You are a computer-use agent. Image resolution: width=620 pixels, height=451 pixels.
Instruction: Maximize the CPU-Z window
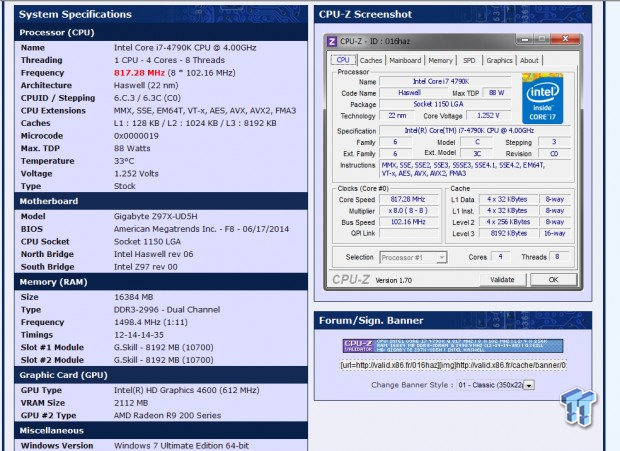click(x=542, y=39)
